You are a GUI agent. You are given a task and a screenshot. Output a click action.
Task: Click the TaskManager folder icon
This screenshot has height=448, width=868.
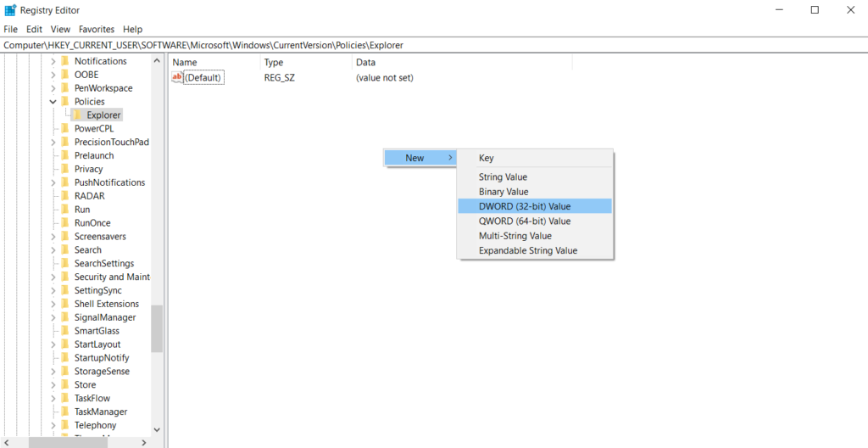(x=64, y=412)
